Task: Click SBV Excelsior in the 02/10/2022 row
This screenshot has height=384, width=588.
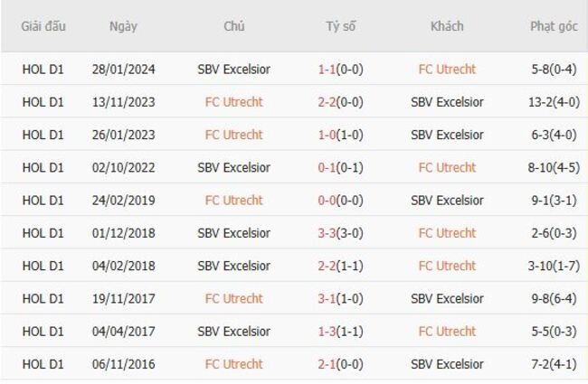Action: 233,167
